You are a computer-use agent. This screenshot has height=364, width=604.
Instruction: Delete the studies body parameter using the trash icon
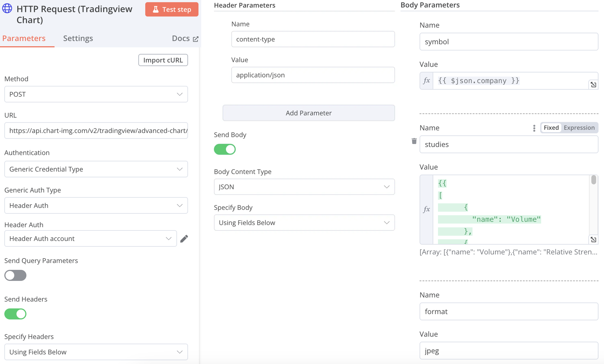[x=414, y=141]
